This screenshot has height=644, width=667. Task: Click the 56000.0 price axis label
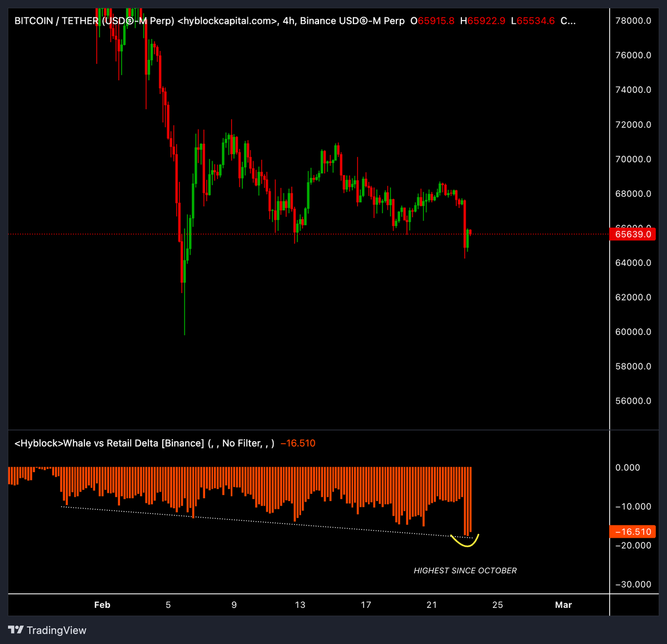point(633,400)
